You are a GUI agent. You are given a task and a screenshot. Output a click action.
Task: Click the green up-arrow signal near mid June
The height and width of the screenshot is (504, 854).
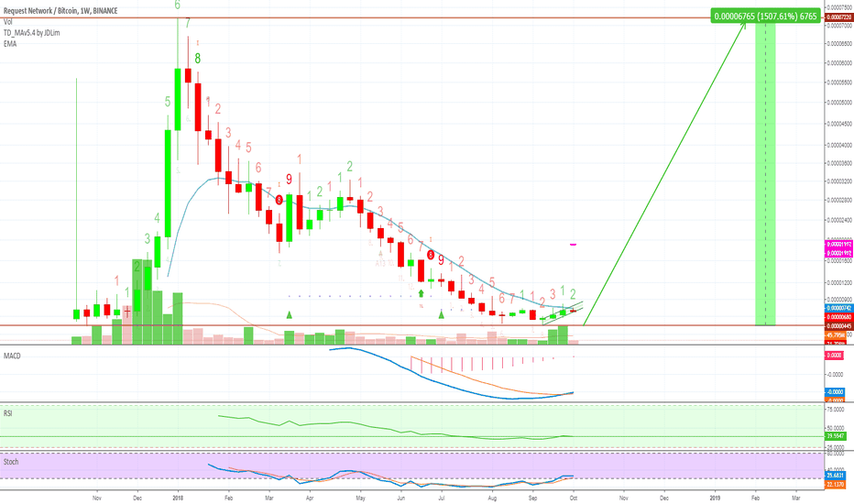[x=421, y=293]
